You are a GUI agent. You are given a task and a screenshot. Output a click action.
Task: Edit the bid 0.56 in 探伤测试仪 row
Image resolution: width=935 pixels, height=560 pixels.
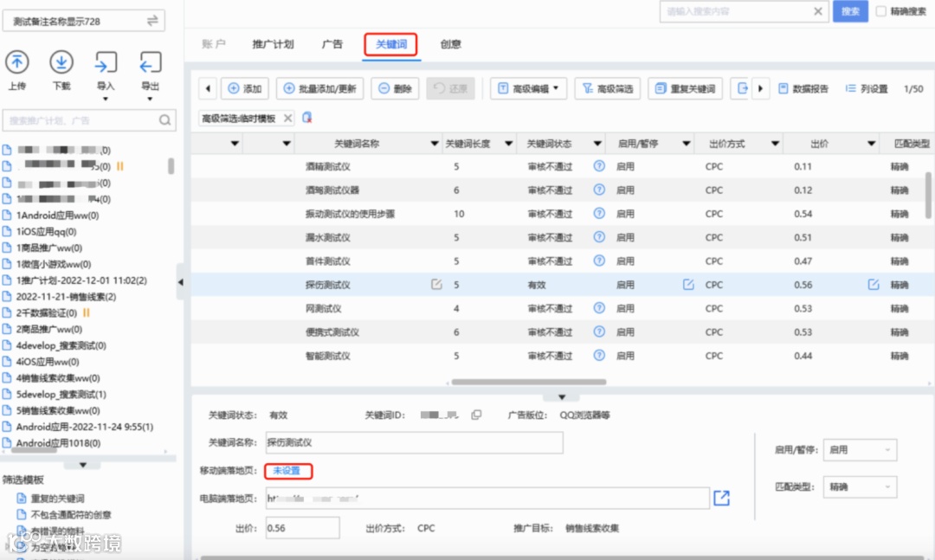click(x=873, y=285)
